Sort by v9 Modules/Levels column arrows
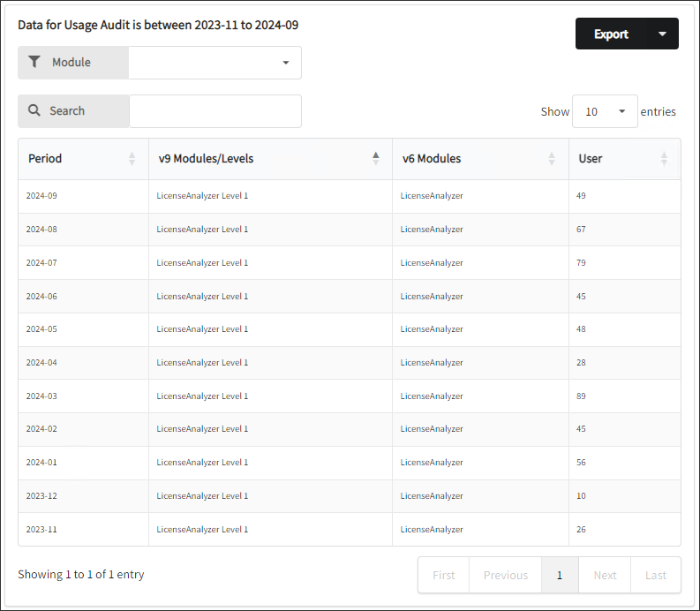 (375, 159)
